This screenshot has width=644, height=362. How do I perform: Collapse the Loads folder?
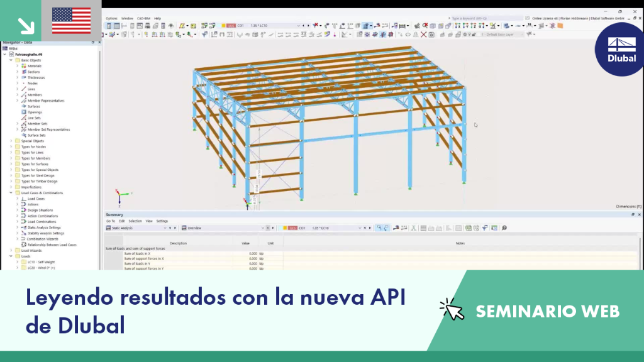point(11,256)
